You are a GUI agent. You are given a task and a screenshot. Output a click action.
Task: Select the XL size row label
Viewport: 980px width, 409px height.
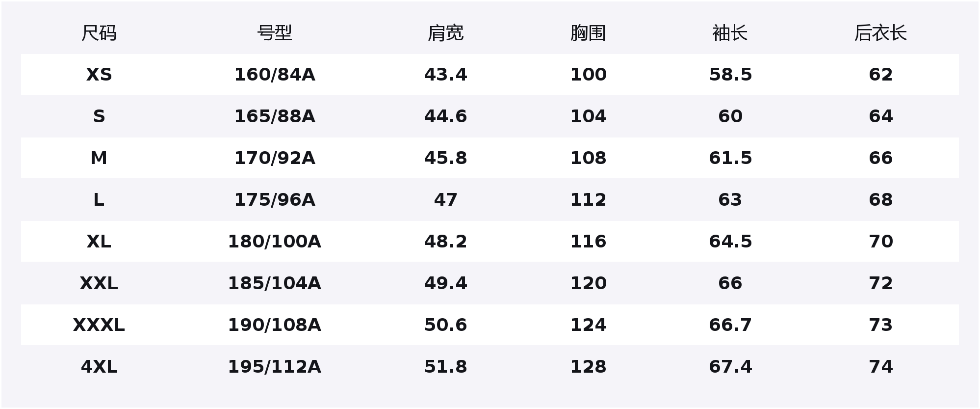tap(99, 242)
